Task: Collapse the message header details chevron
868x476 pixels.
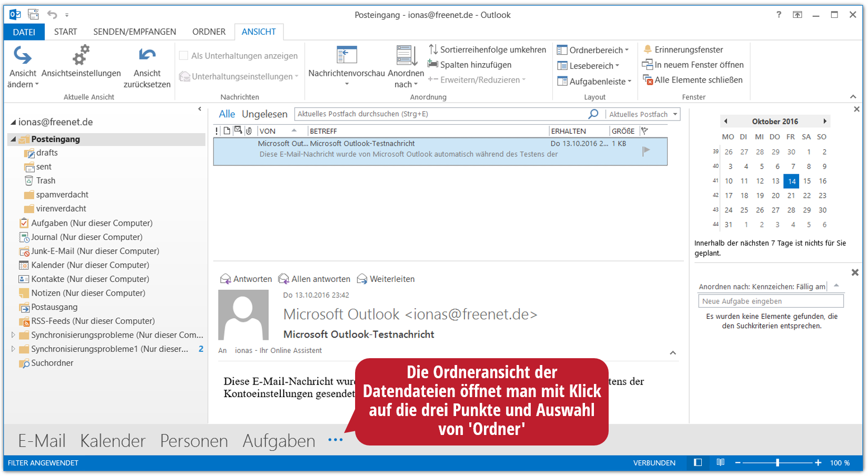Action: 673,353
